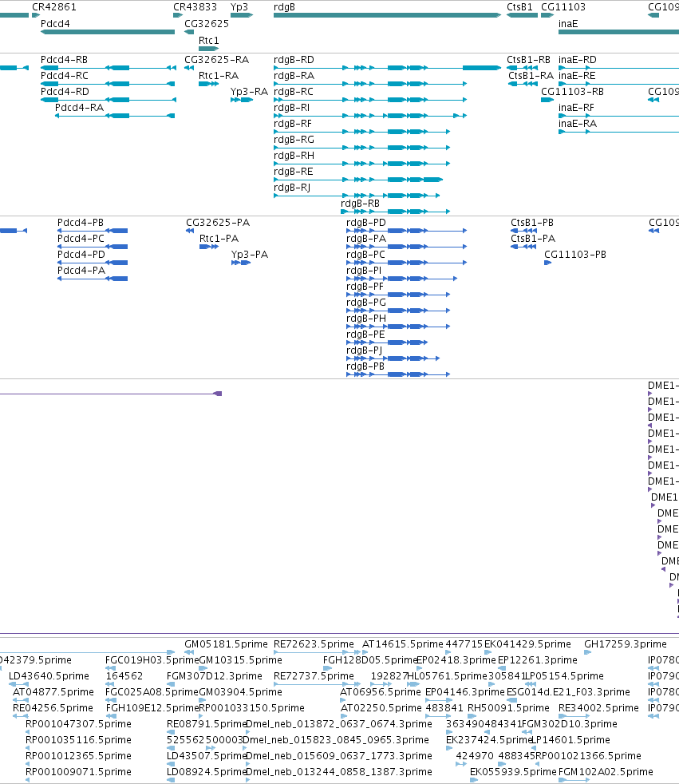Screen dimensions: 679x784
Task: Click the inaE-RD transcript label
Action: pos(577,60)
